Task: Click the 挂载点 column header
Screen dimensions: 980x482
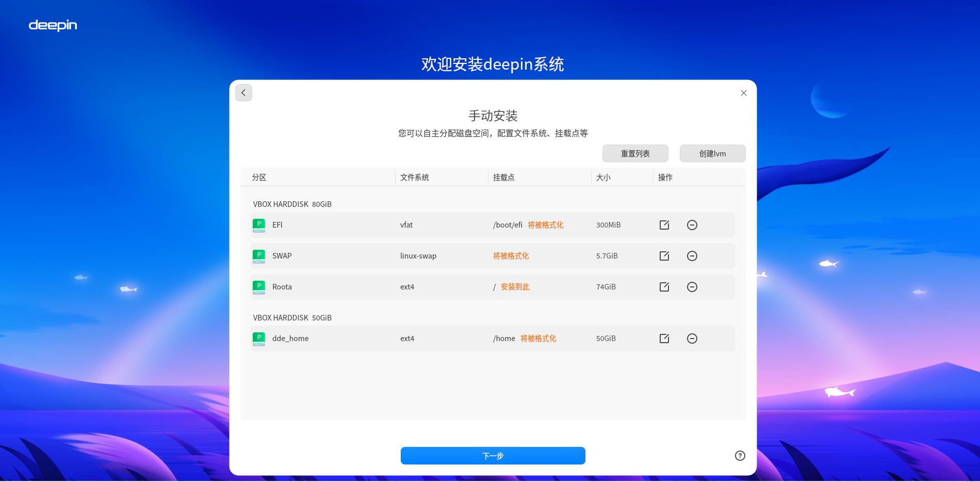Action: coord(504,178)
